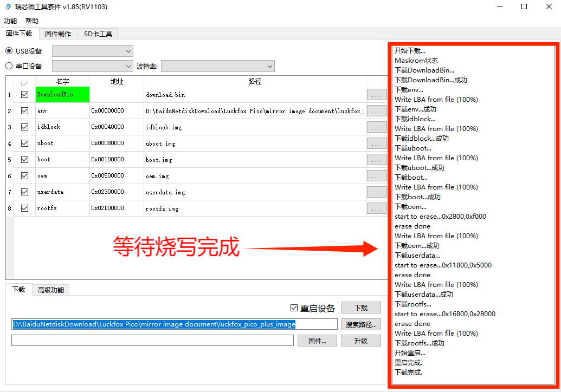Viewport: 561px width, 392px height.
Task: Uncheck the userdata row checkbox
Action: pyautogui.click(x=25, y=192)
